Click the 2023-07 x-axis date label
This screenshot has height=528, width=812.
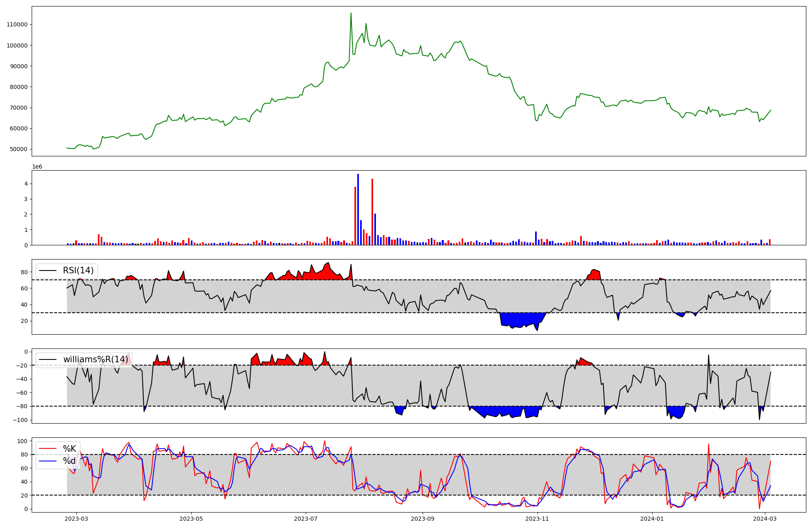click(306, 519)
